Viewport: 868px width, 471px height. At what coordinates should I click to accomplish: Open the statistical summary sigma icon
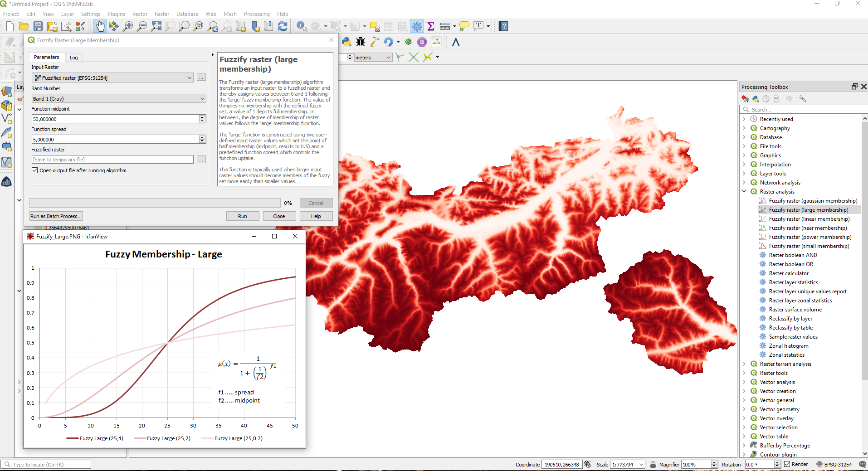coord(431,26)
